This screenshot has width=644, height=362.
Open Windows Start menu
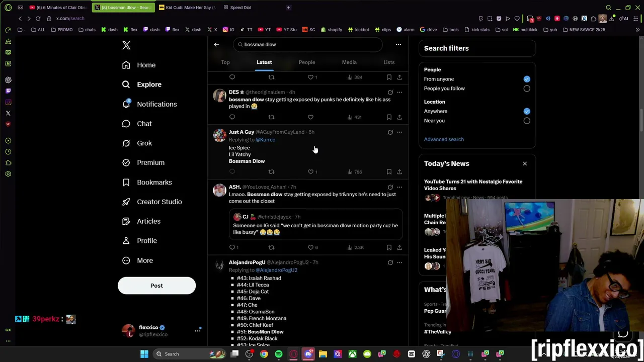[144, 354]
